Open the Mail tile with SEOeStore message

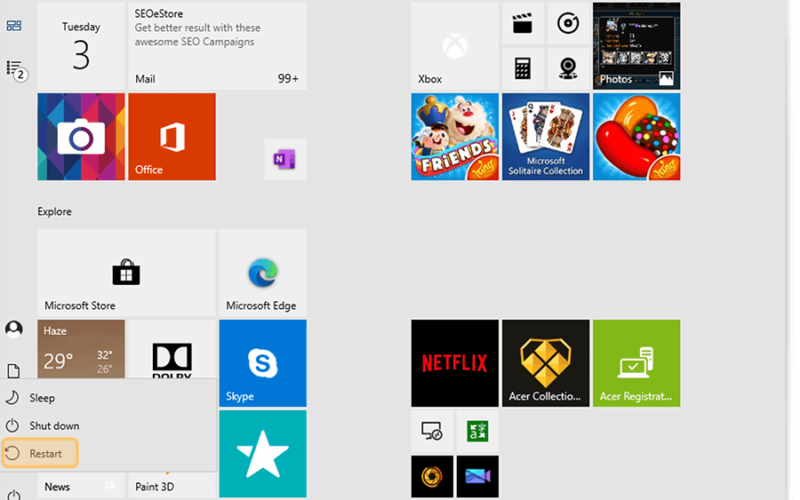tap(217, 46)
